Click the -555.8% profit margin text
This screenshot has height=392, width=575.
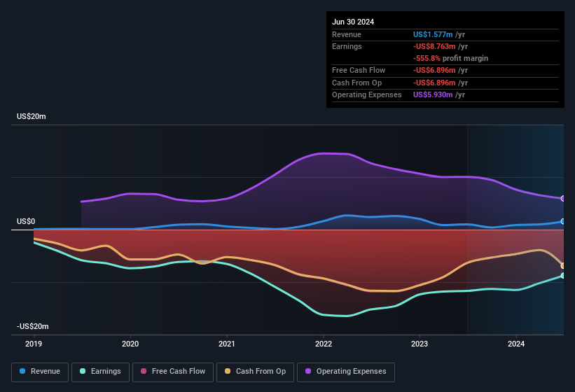pos(451,58)
